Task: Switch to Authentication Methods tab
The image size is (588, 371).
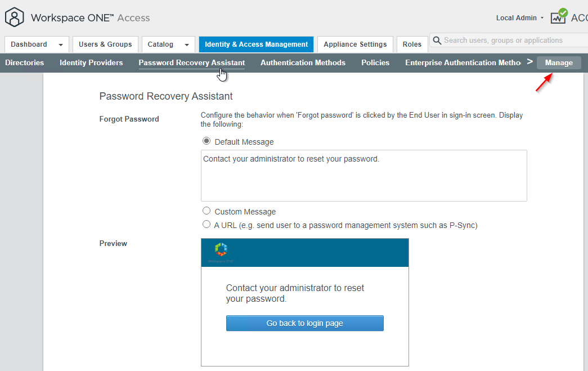Action: coord(303,62)
